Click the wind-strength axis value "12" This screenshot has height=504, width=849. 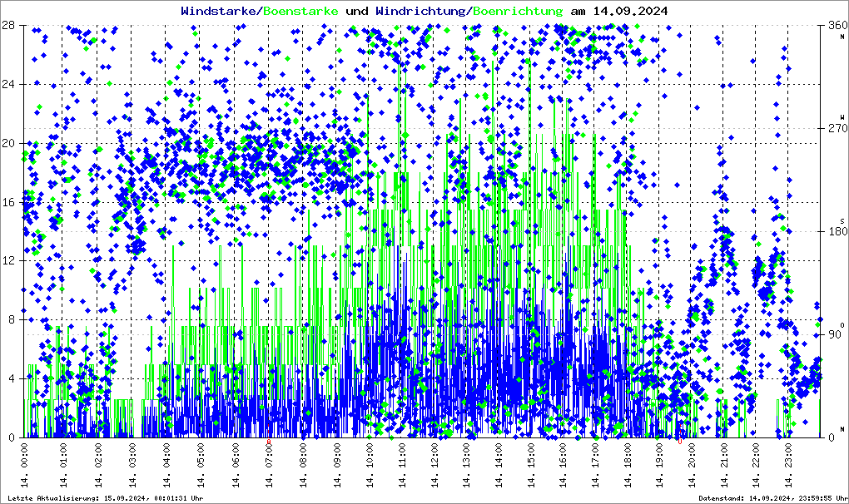(7, 260)
